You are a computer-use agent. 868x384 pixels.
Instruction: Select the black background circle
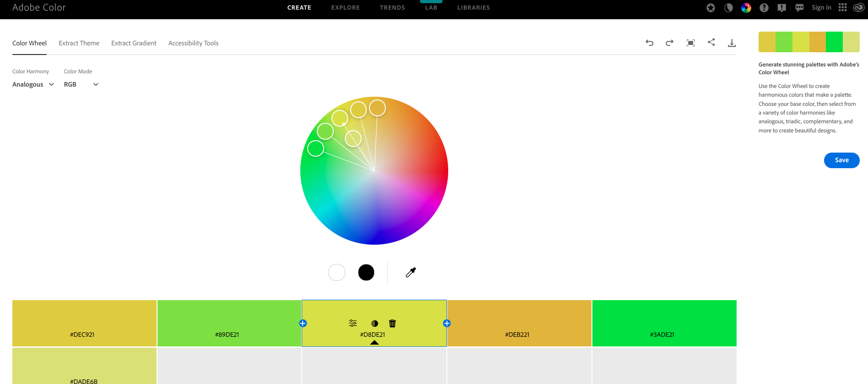click(x=366, y=273)
